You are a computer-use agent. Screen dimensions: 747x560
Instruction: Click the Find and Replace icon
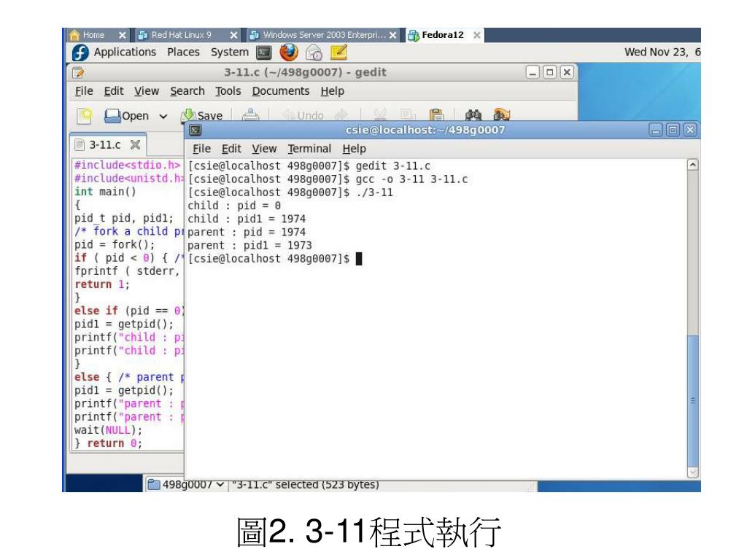pyautogui.click(x=502, y=115)
